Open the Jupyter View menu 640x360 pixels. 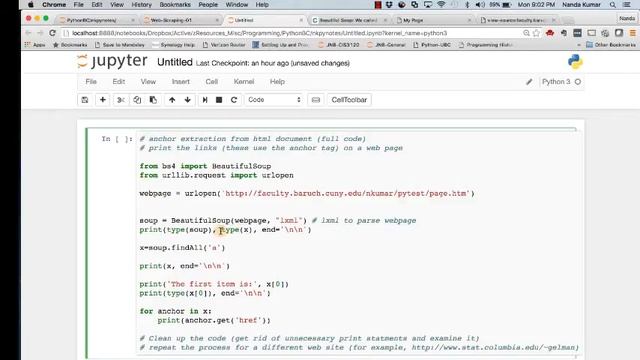click(x=148, y=82)
